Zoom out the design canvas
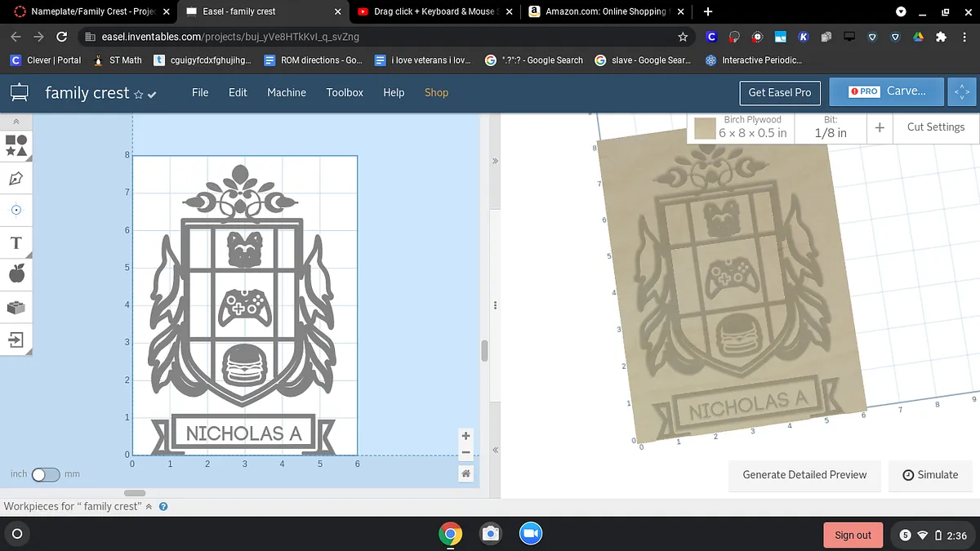Image resolution: width=980 pixels, height=551 pixels. pos(465,453)
